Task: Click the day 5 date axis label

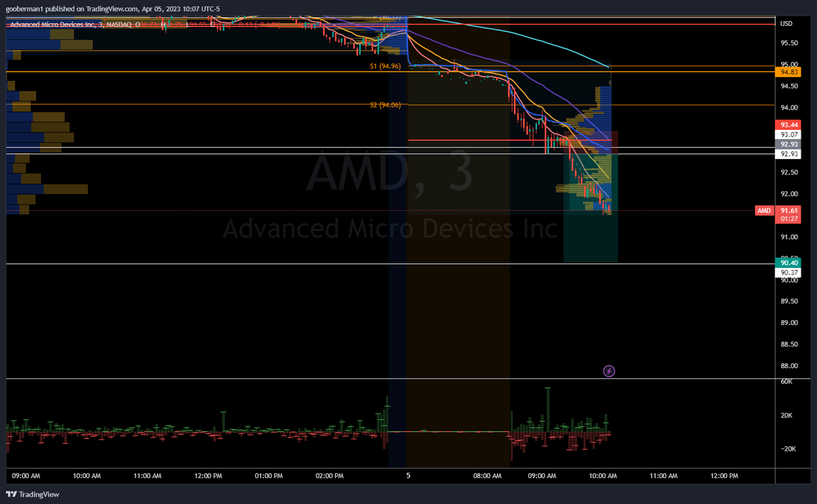Action: click(x=408, y=475)
